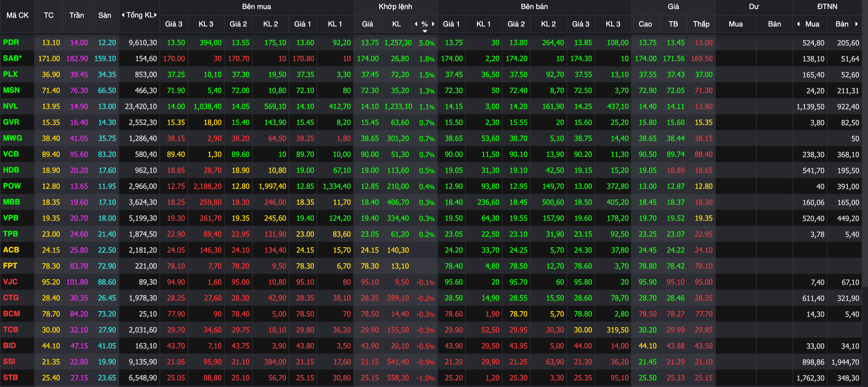The width and height of the screenshot is (868, 387).
Task: Open the VCB stock symbol
Action: click(x=11, y=154)
